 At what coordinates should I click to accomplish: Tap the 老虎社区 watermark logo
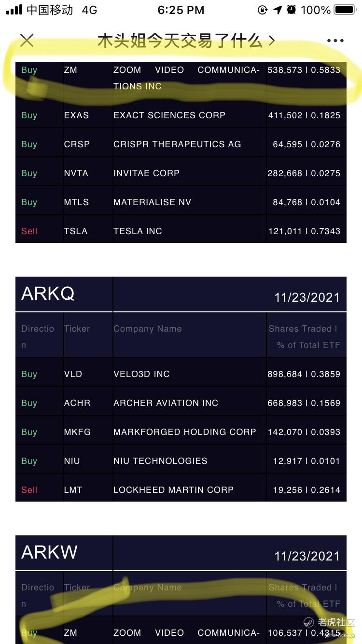[x=330, y=623]
